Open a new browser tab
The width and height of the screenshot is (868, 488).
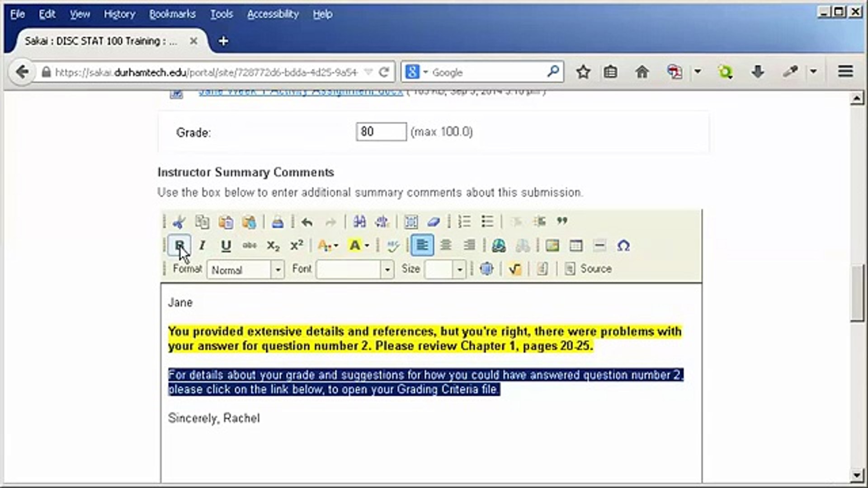(x=223, y=41)
